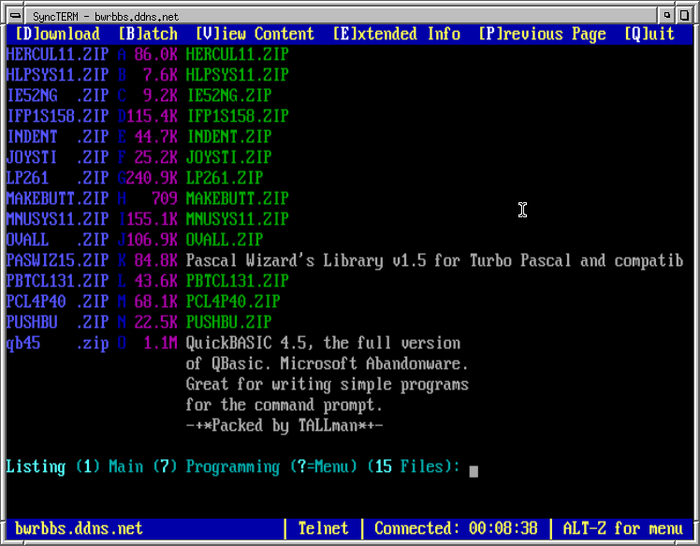Click the MAKEBUTT.ZIP file name
Viewport: 700px width, 546px height.
point(58,198)
